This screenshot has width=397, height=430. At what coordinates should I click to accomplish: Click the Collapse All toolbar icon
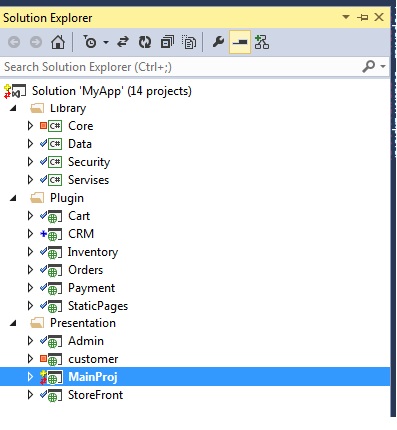point(167,42)
